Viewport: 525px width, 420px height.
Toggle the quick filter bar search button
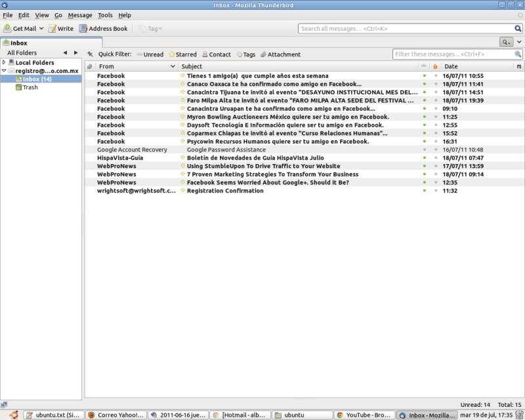tap(506, 42)
